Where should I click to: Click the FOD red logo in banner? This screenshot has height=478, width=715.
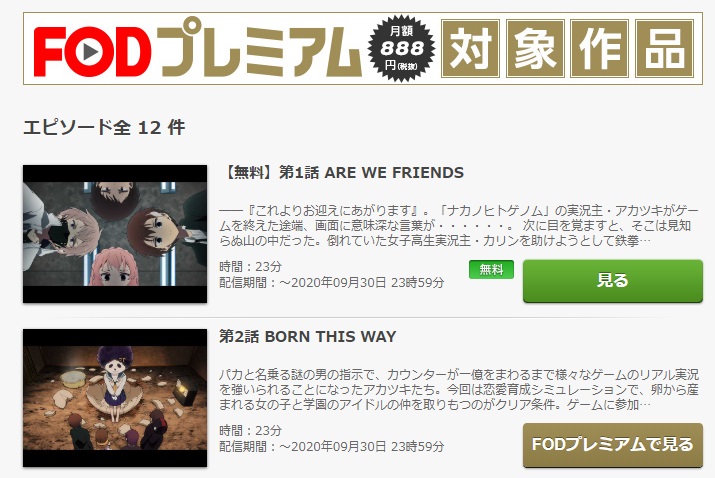[92, 52]
